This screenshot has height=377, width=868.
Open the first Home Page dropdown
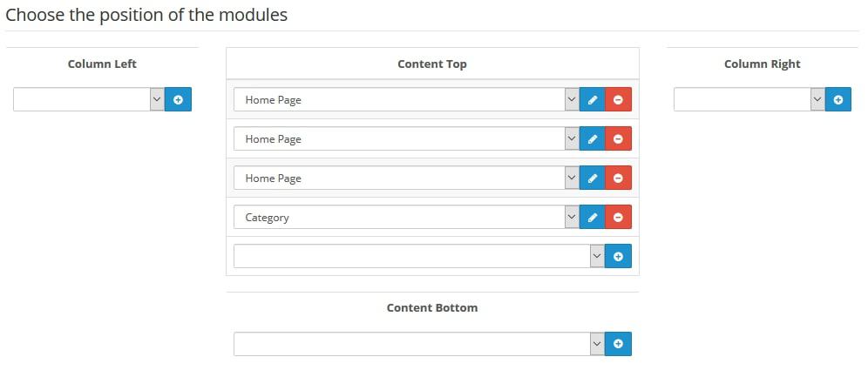click(x=406, y=99)
